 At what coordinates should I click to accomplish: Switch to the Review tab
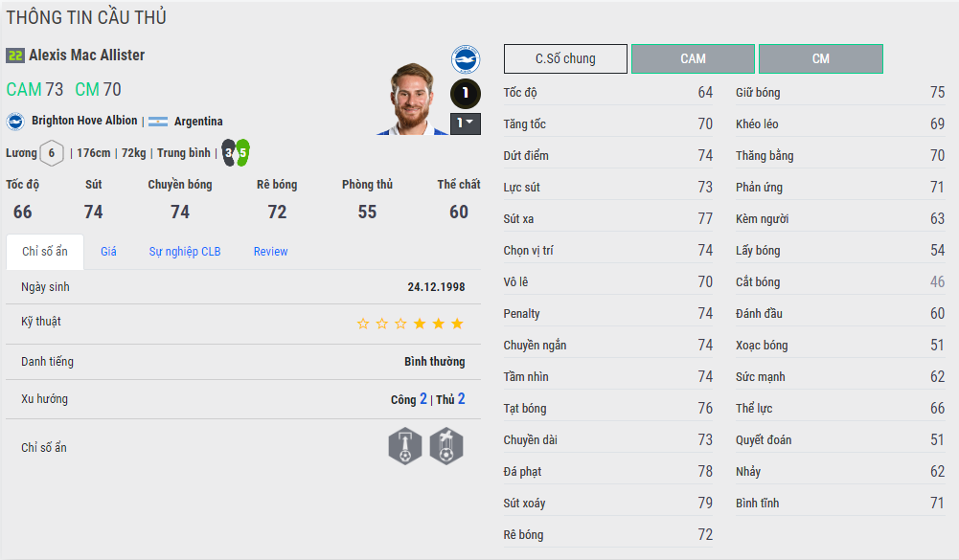(x=270, y=252)
